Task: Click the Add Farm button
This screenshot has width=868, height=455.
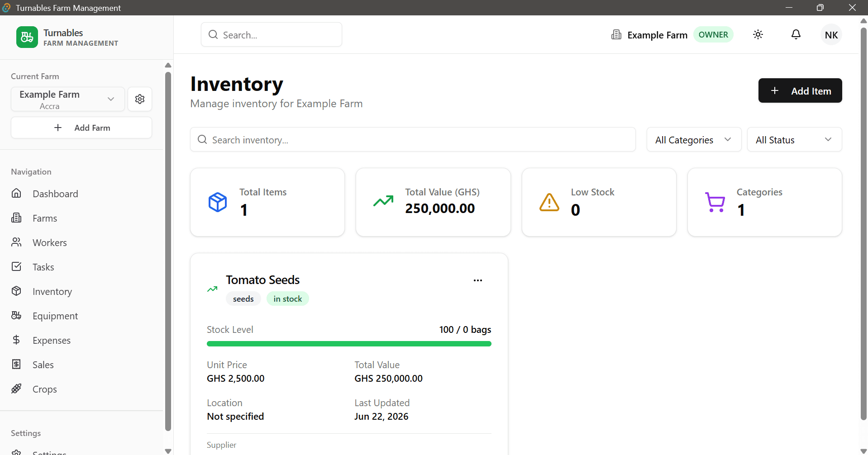Action: 81,128
